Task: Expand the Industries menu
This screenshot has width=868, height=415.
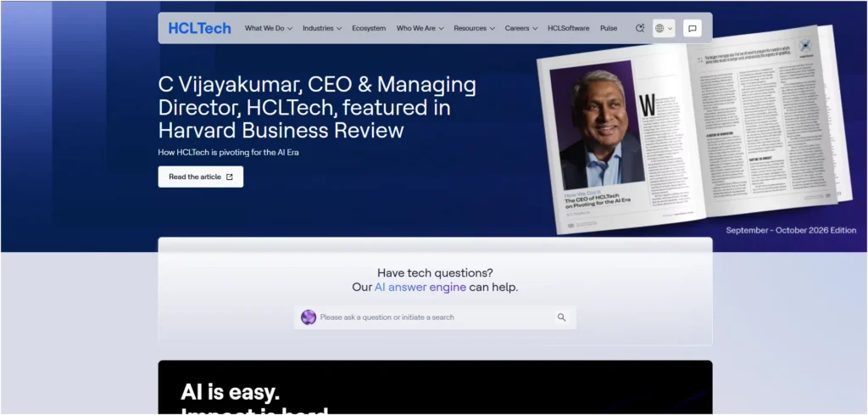Action: coord(322,28)
